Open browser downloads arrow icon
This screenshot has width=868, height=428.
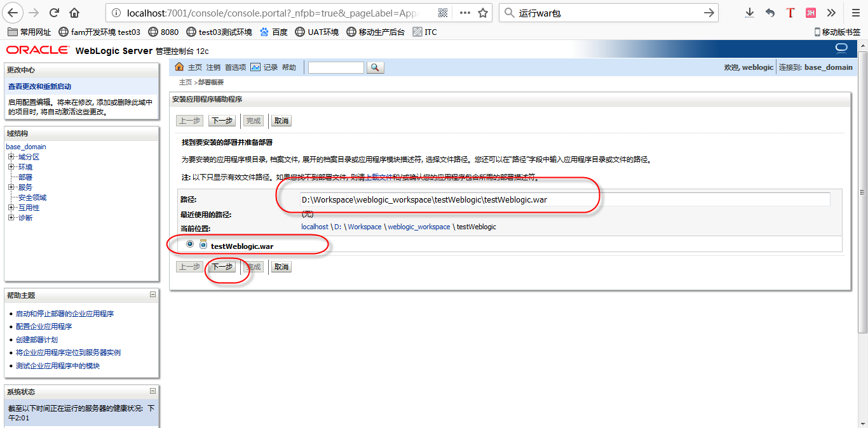(x=750, y=13)
